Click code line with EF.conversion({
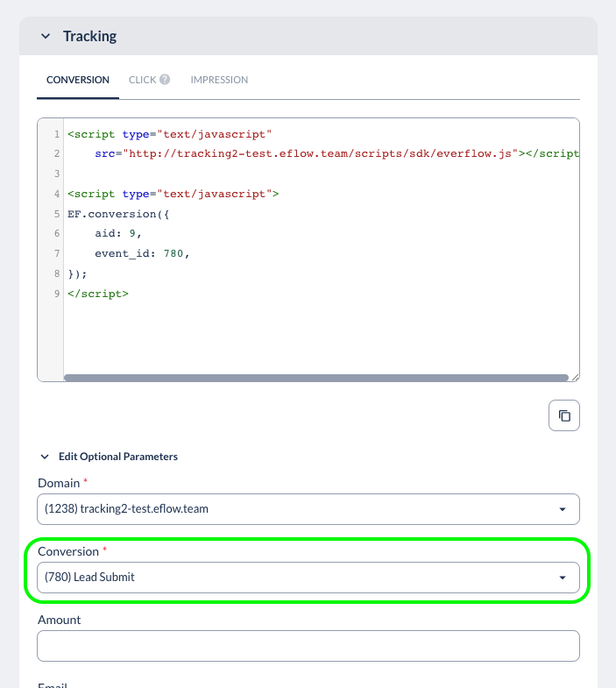 (x=118, y=214)
